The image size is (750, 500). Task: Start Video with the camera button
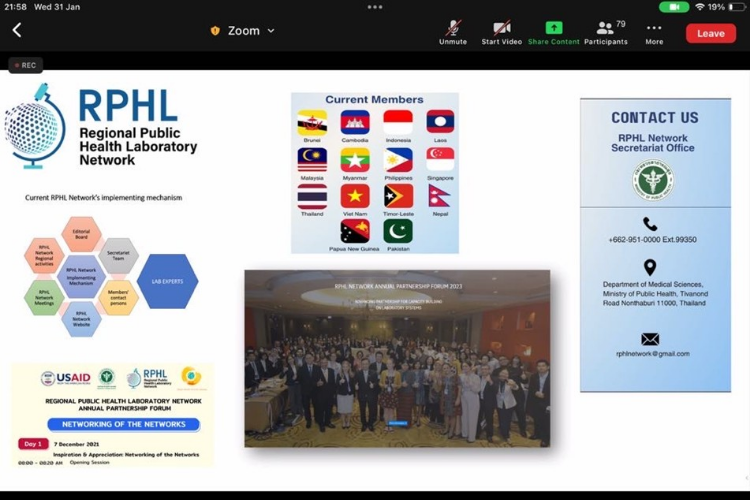501,33
